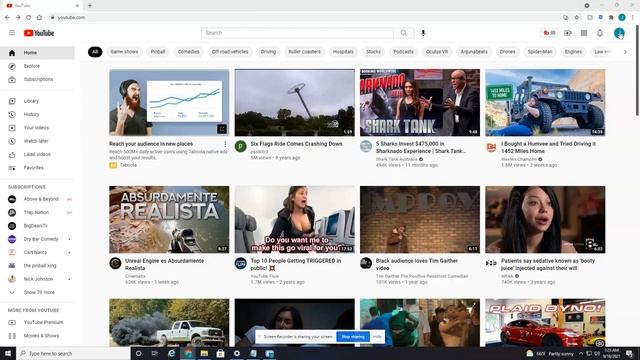Open the Humvee video thumbnail

[x=545, y=102]
